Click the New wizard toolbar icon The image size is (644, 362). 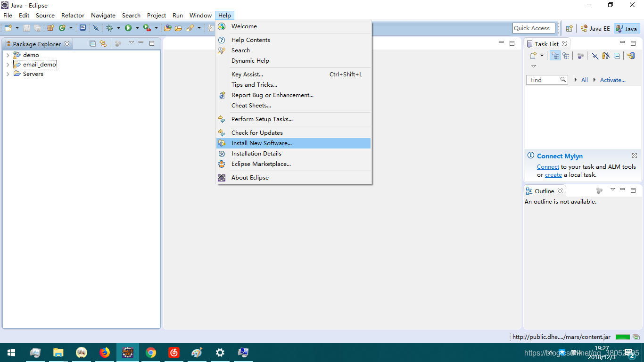coord(8,28)
